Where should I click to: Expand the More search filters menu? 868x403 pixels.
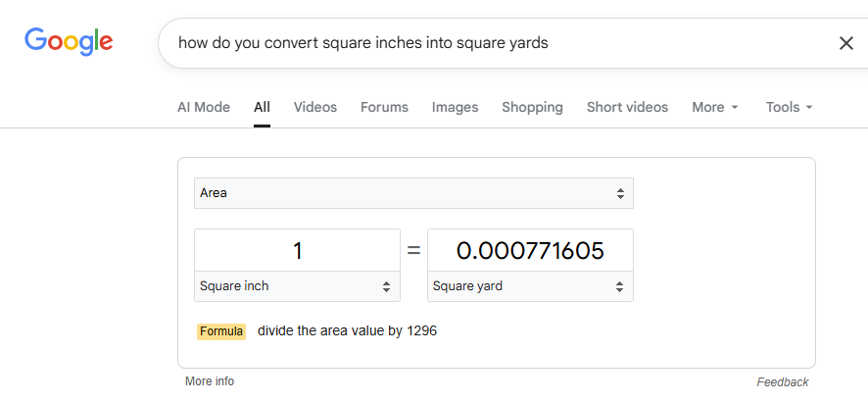714,107
